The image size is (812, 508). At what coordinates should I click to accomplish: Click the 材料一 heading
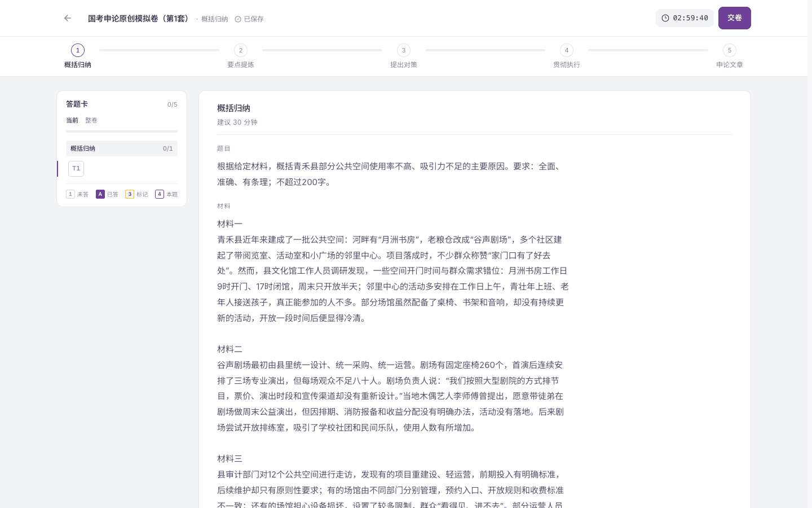click(230, 224)
